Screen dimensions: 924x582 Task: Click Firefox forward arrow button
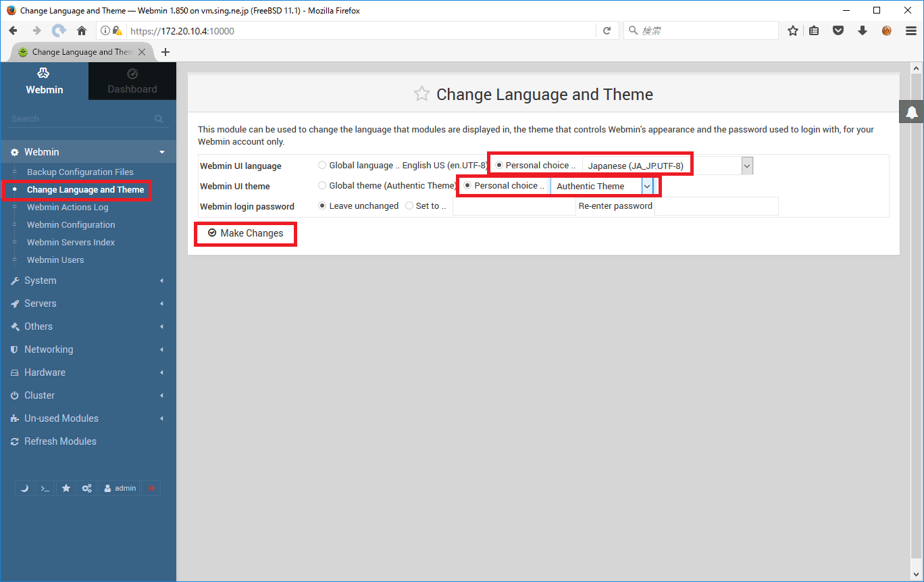36,30
